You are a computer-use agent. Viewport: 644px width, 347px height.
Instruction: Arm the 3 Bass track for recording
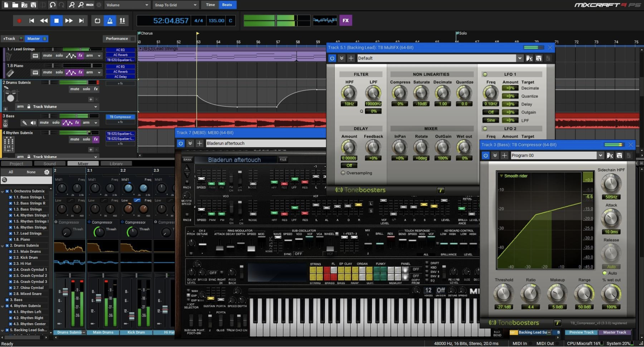[86, 123]
